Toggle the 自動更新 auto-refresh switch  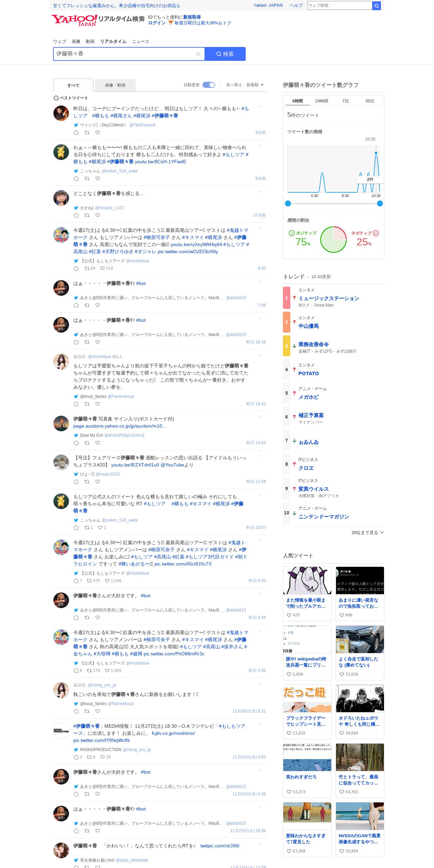(209, 85)
